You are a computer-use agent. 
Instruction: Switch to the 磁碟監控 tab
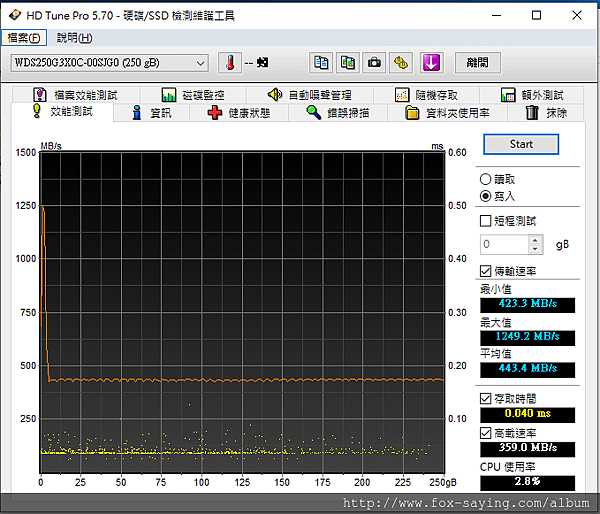tap(193, 95)
